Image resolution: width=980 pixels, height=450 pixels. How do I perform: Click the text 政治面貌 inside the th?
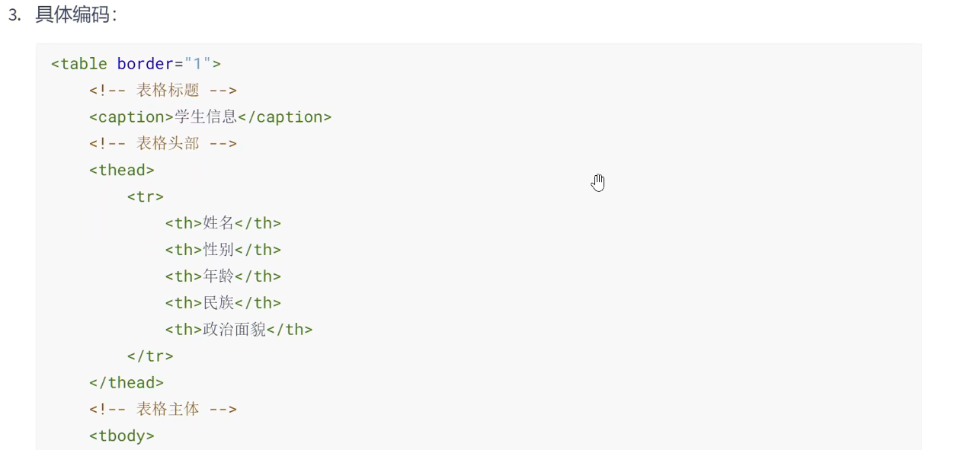tap(235, 330)
